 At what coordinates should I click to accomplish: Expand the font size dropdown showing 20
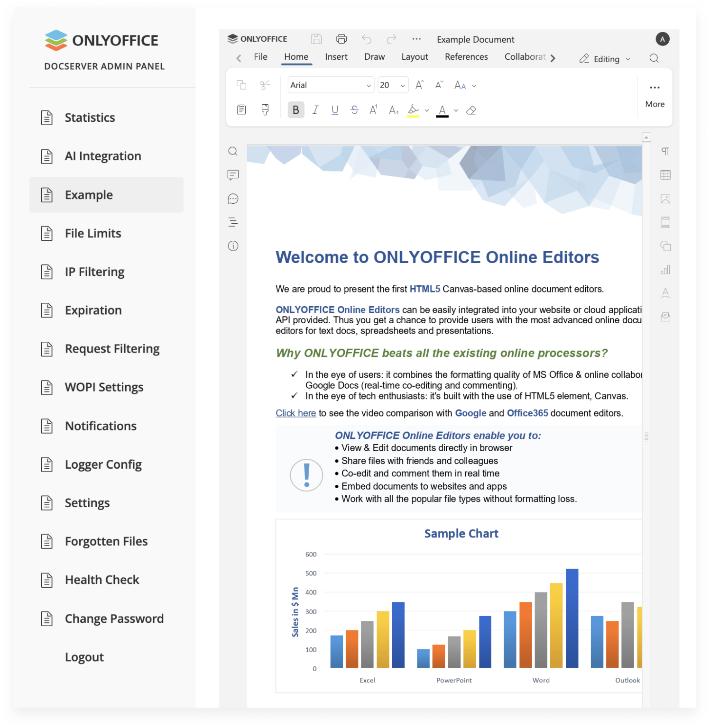(393, 85)
